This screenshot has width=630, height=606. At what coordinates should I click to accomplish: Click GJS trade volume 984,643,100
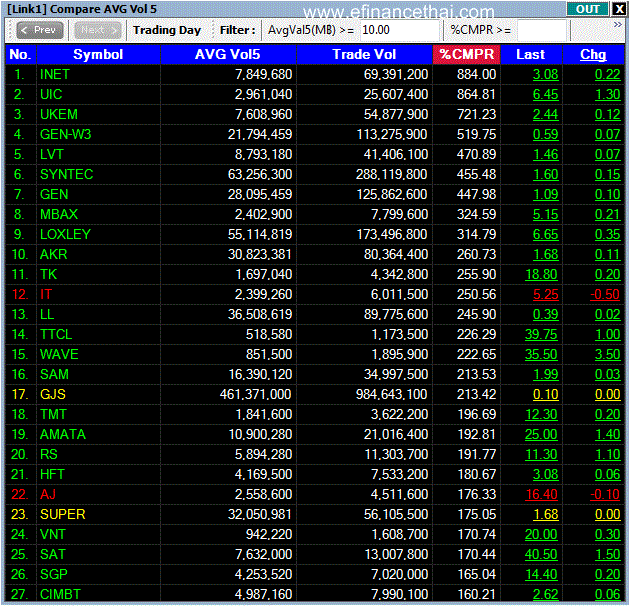(392, 394)
